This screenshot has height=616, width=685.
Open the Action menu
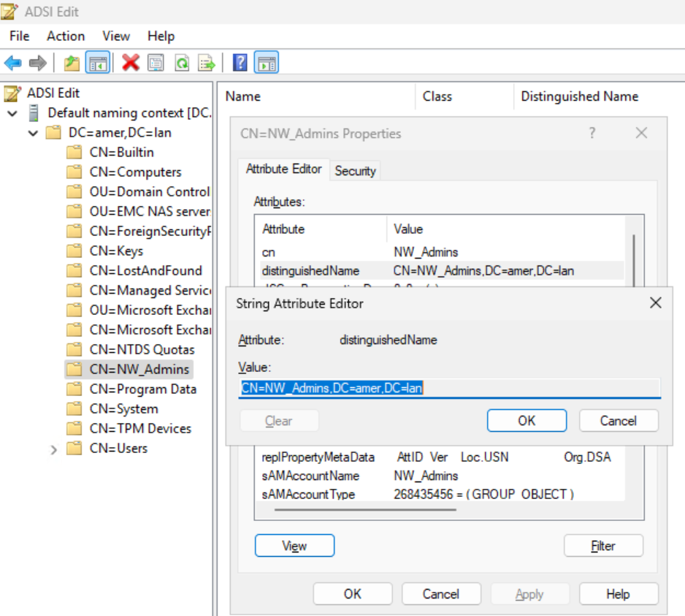coord(65,36)
